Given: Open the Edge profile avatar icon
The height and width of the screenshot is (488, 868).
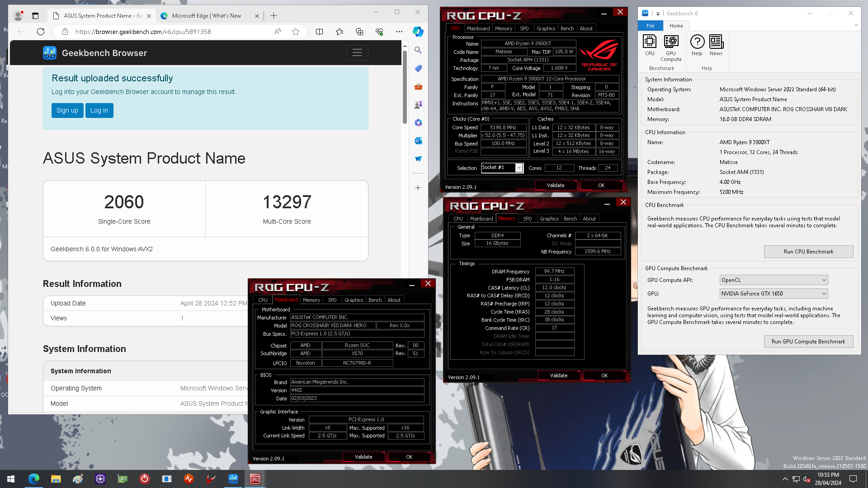Looking at the screenshot, I should (x=19, y=16).
